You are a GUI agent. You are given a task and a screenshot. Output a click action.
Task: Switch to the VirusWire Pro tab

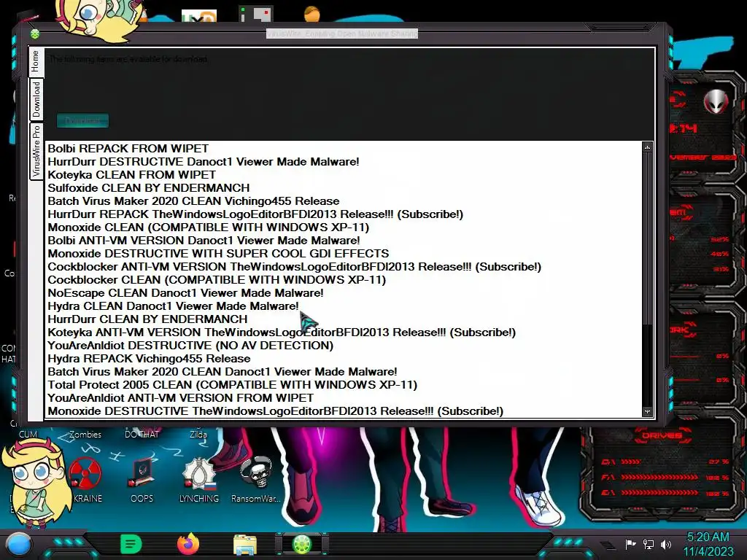(x=36, y=151)
